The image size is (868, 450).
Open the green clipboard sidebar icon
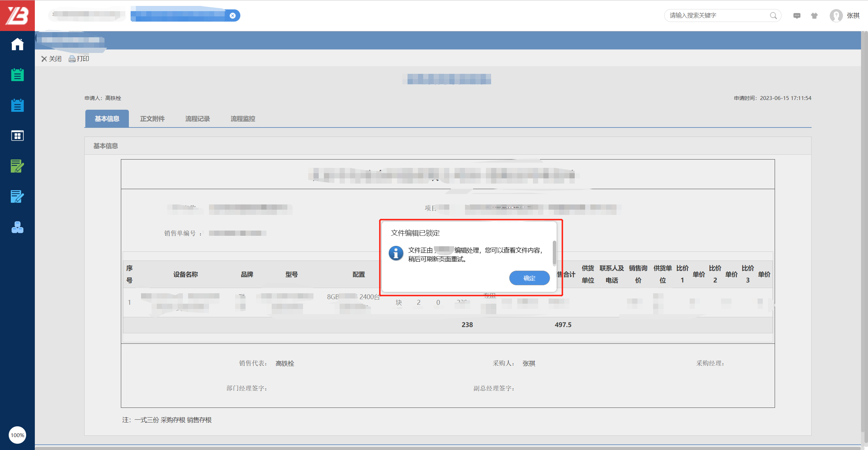[17, 75]
